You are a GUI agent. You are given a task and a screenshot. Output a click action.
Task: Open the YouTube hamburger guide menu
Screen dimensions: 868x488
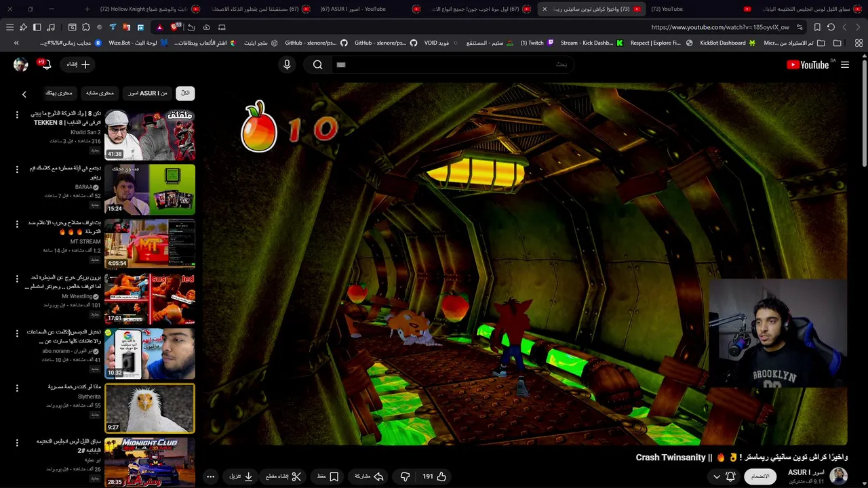pos(845,64)
